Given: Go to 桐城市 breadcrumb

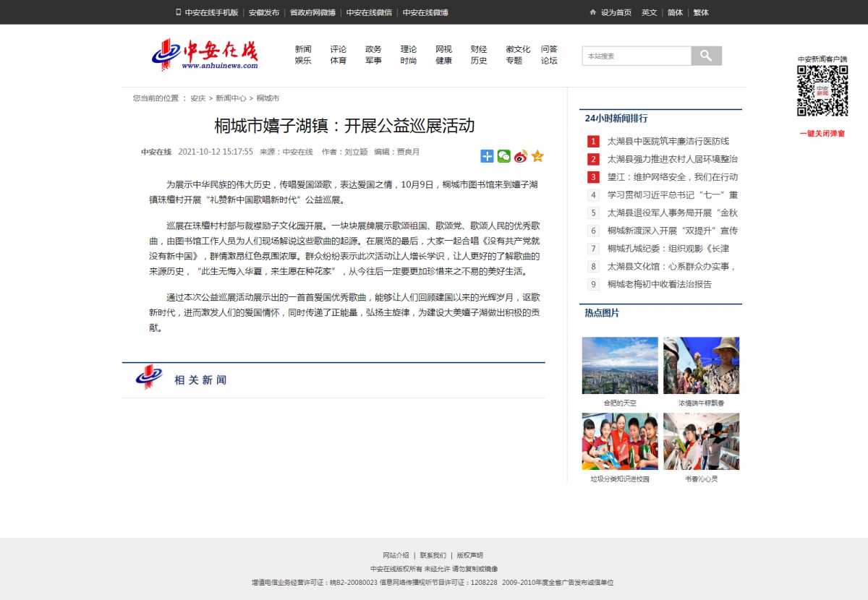Looking at the screenshot, I should click(x=268, y=98).
